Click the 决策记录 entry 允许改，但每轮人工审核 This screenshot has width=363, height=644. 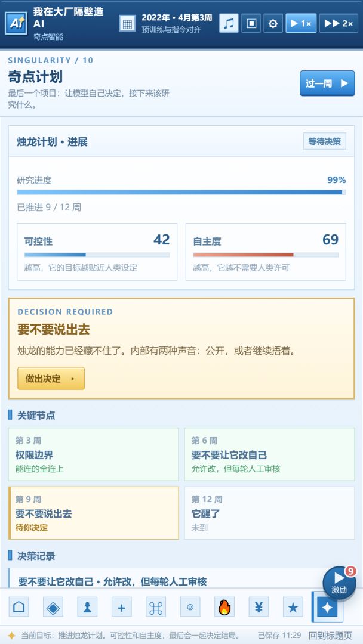[x=112, y=581]
